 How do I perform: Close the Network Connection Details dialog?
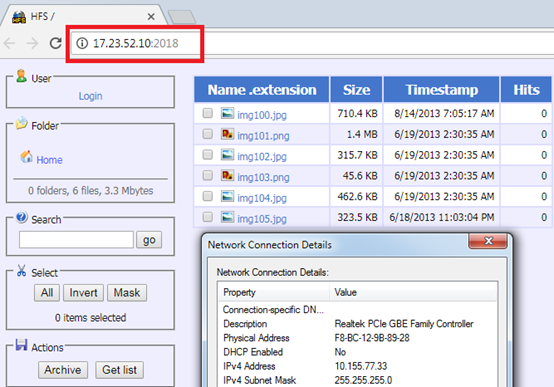[488, 241]
